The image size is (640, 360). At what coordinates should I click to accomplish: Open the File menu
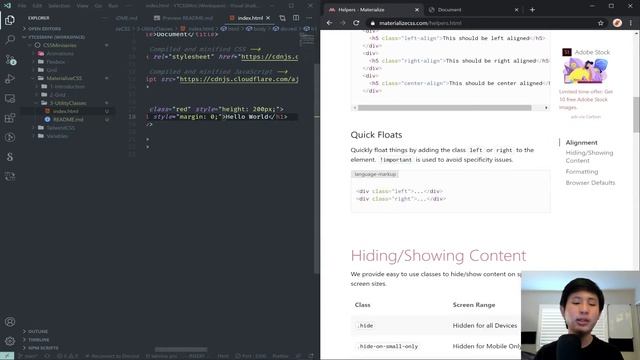tap(22, 6)
